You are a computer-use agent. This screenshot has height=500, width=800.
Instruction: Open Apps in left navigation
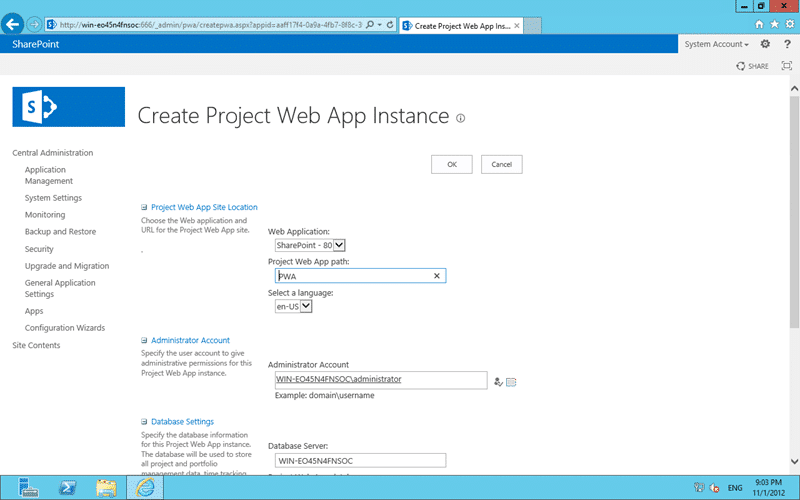coord(34,311)
